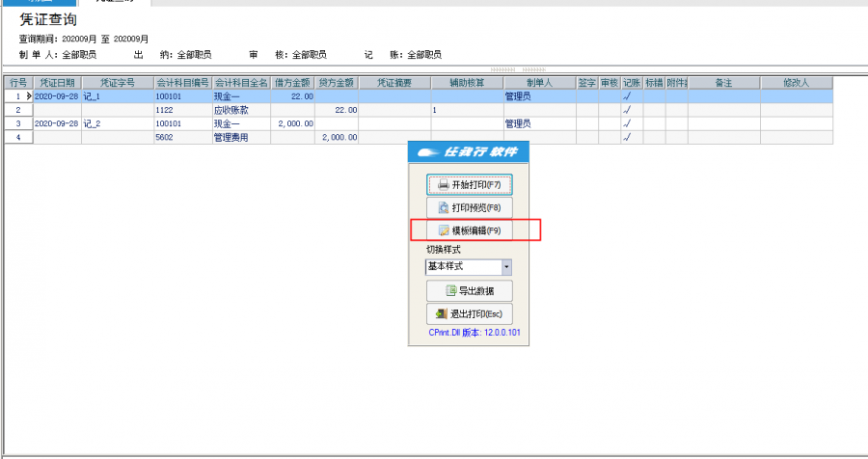Viewport: 868px width, 459px height.
Task: Click credit amount 22.00 in row 2
Action: pos(337,110)
